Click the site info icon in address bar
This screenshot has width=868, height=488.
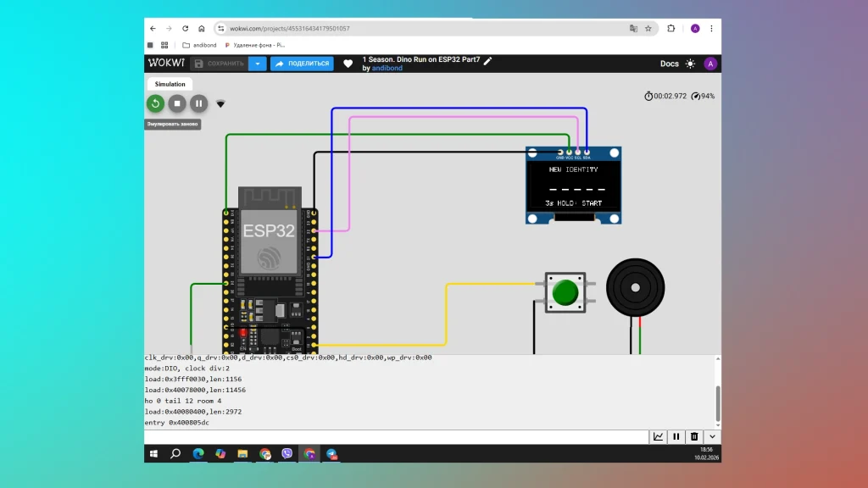[221, 28]
